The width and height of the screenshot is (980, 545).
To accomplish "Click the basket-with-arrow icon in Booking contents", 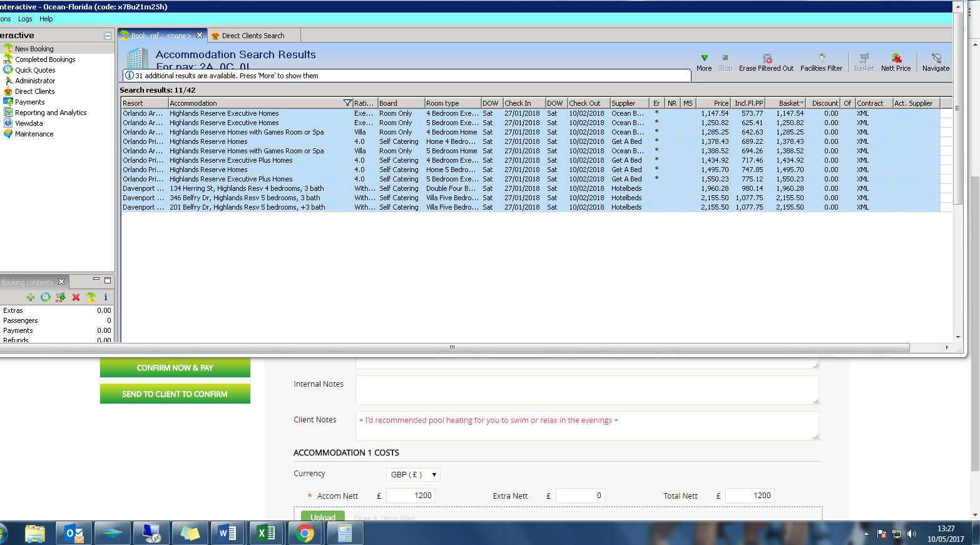I will coord(61,297).
